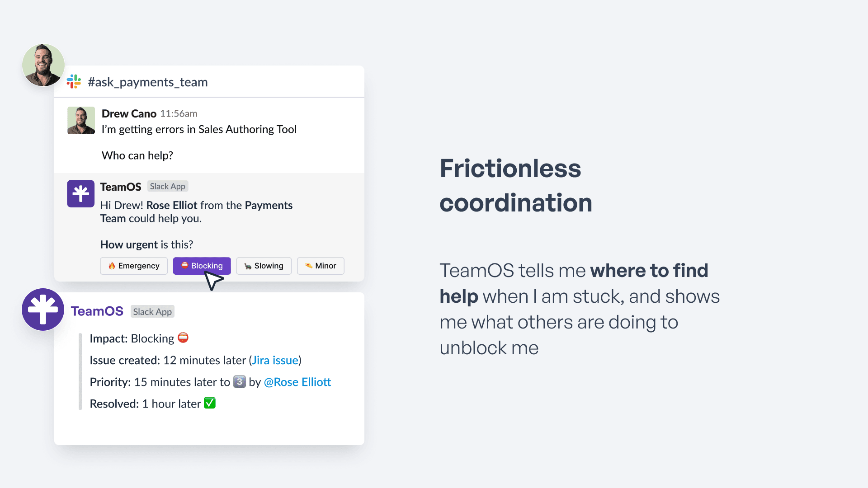Click the red blocking emoji beside Impact
The image size is (868, 488).
pyautogui.click(x=183, y=338)
